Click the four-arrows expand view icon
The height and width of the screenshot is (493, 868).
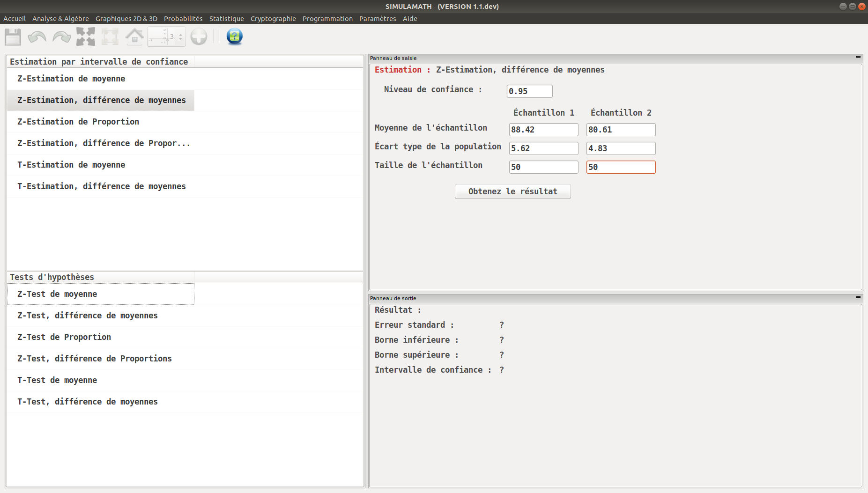click(86, 37)
